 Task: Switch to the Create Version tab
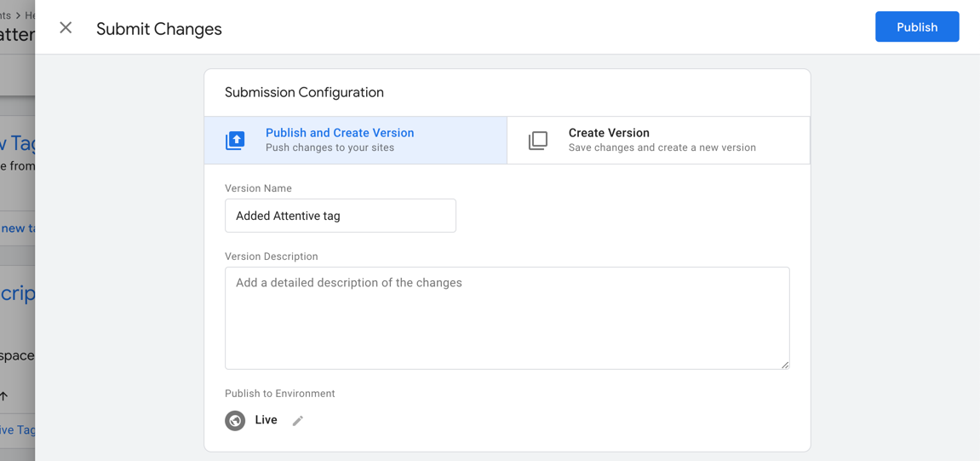pyautogui.click(x=657, y=140)
